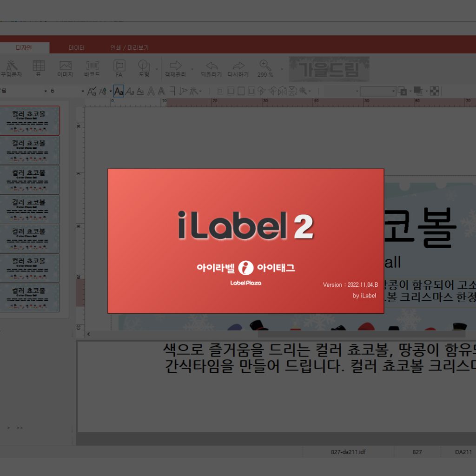
Task: Undo with the 되돌리기 arrow
Action: 212,69
